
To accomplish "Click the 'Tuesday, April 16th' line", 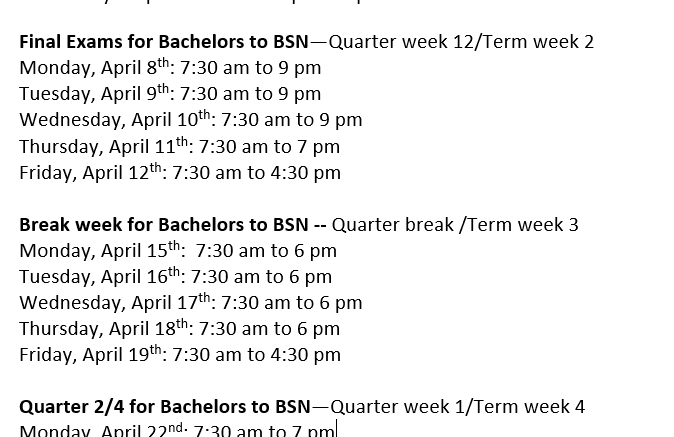I will (176, 277).
